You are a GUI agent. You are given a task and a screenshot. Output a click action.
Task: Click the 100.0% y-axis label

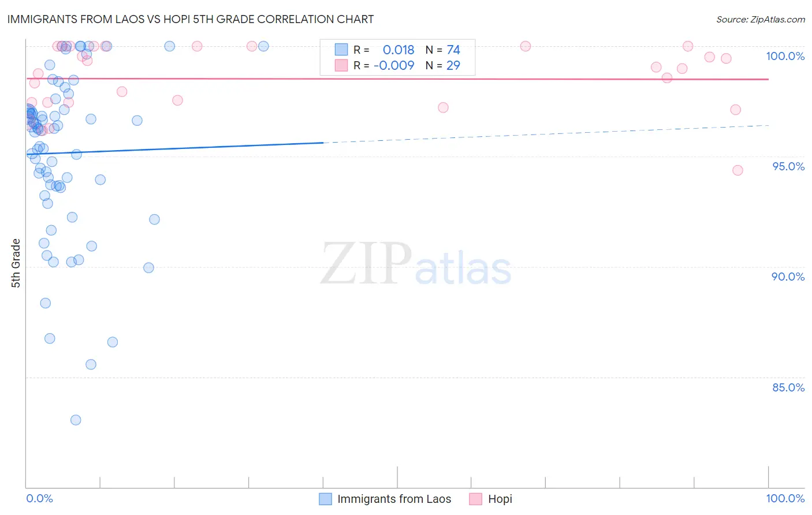pyautogui.click(x=785, y=56)
